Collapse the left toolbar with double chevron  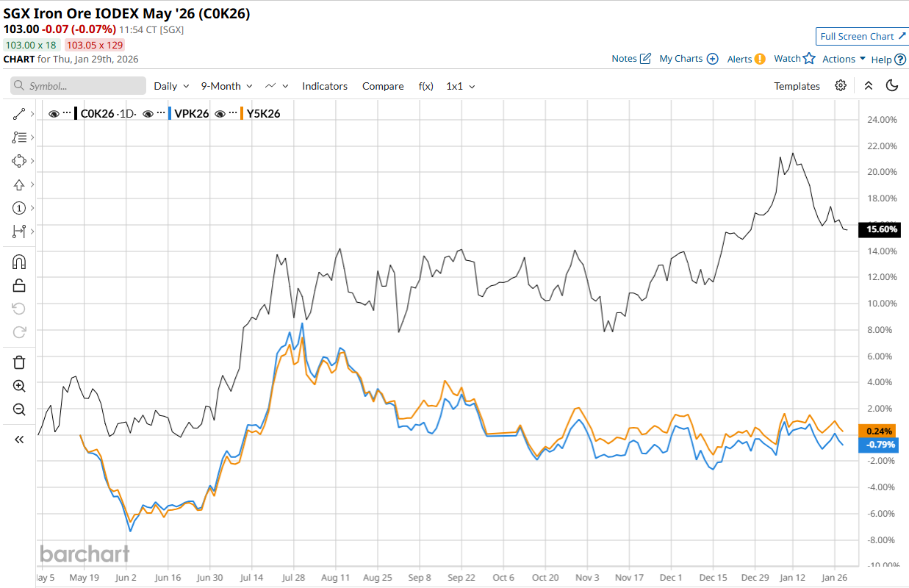tap(19, 440)
